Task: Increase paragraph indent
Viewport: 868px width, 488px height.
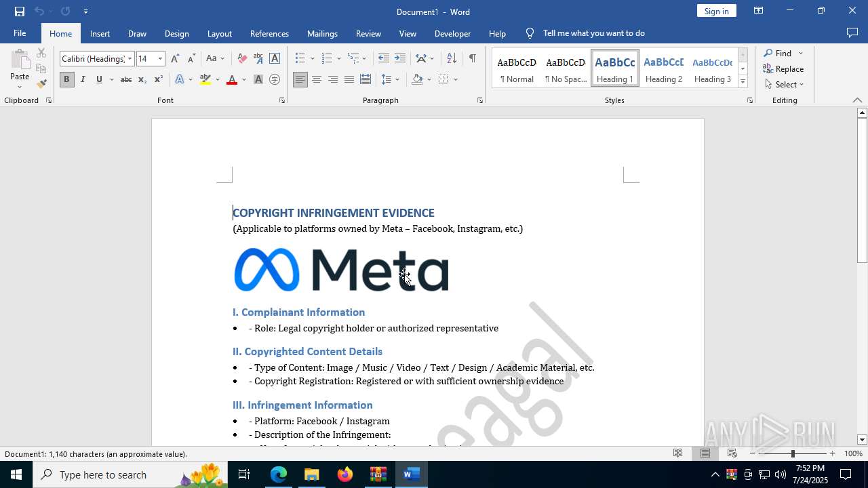Action: [x=400, y=59]
